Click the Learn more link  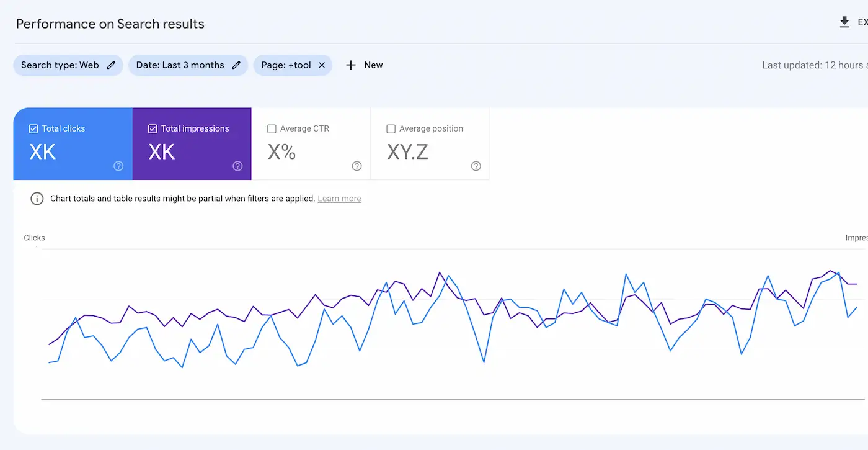[339, 198]
